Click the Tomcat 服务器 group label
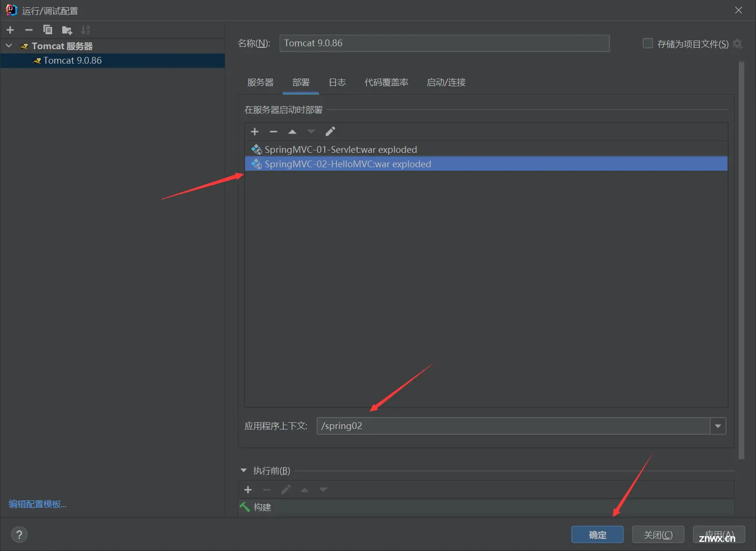The width and height of the screenshot is (756, 551). (62, 46)
